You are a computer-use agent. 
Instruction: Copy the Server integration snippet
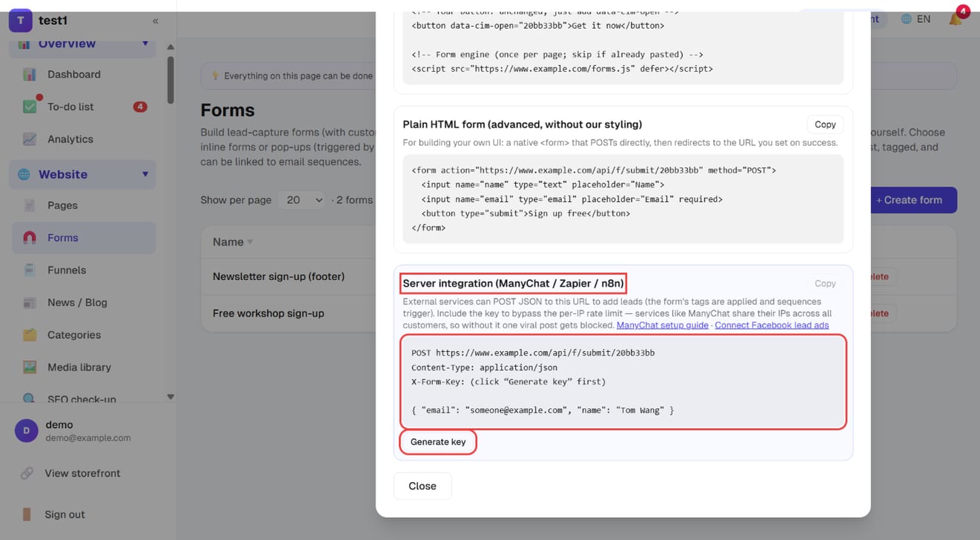point(825,284)
